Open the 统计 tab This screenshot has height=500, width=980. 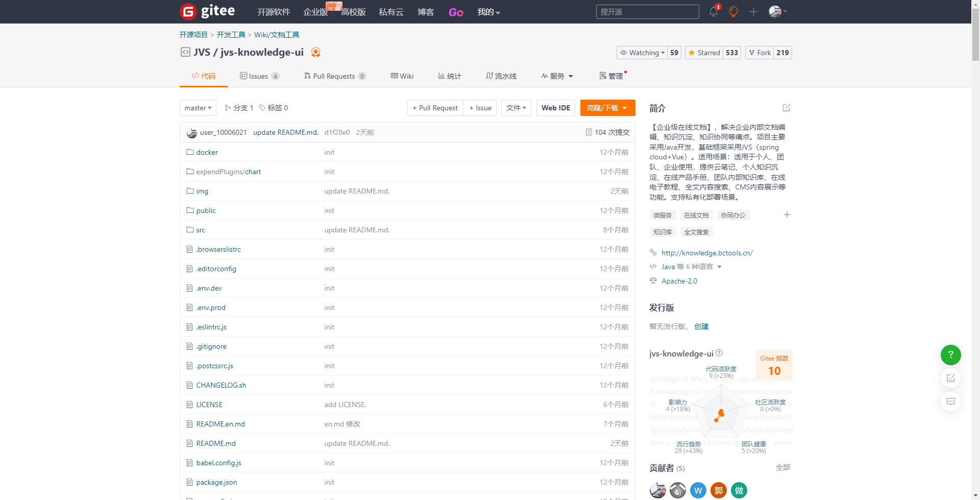pos(450,76)
